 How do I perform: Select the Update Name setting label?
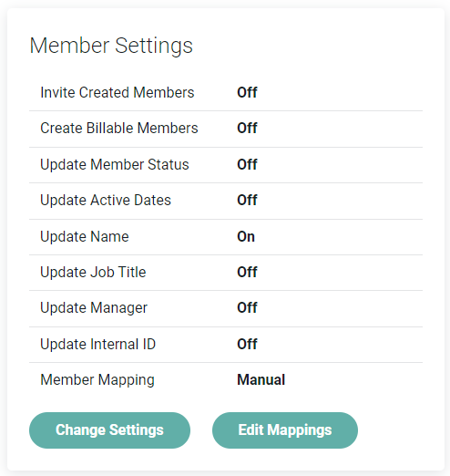(x=85, y=237)
